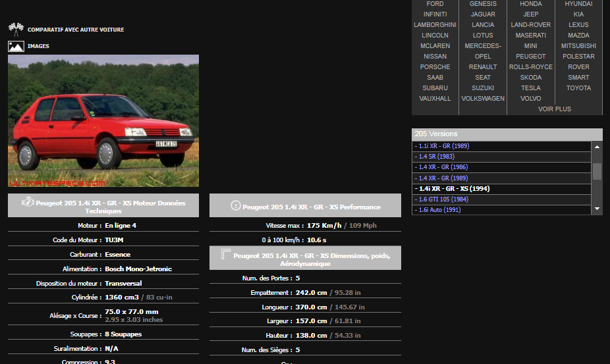This screenshot has width=610, height=364.
Task: Visit the MITSUBISHI brand
Action: point(578,46)
